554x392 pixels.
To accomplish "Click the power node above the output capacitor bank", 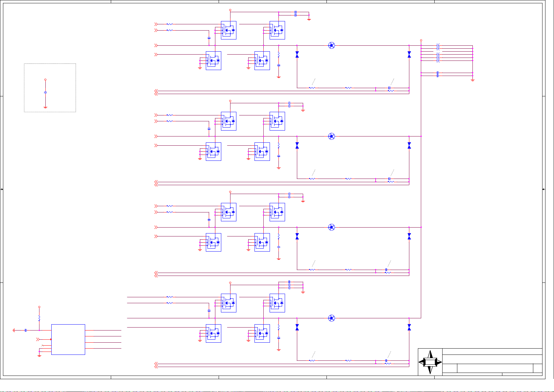I will pos(421,40).
